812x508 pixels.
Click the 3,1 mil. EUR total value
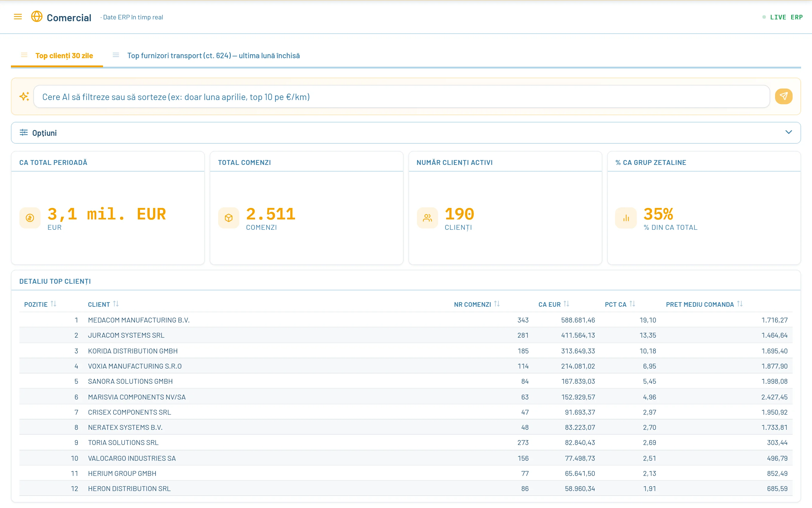click(107, 214)
